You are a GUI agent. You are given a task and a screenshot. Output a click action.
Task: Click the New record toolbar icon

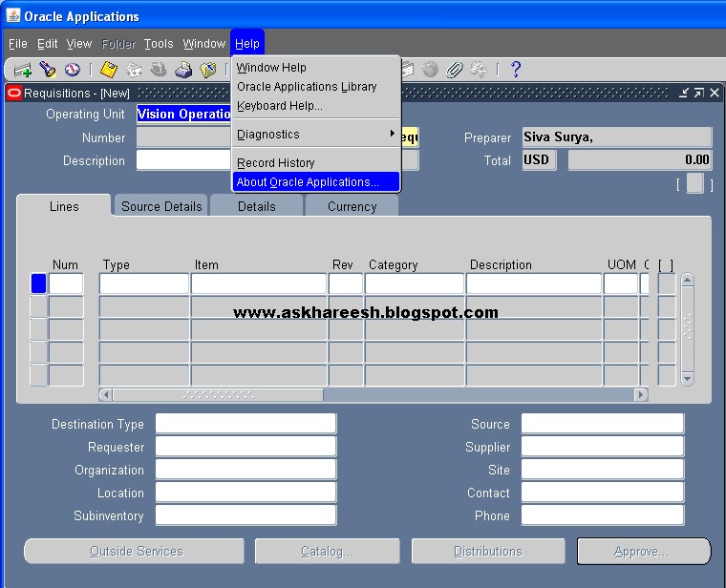[x=22, y=70]
